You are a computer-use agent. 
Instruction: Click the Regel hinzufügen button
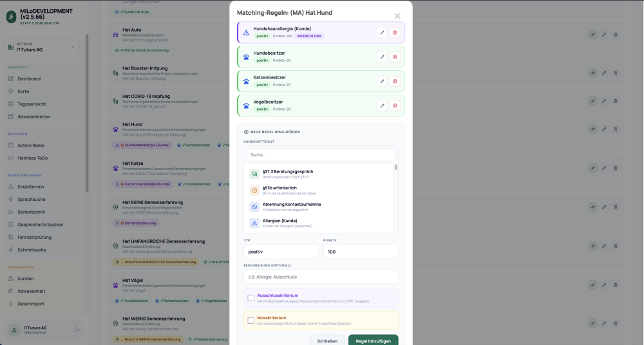coord(373,341)
